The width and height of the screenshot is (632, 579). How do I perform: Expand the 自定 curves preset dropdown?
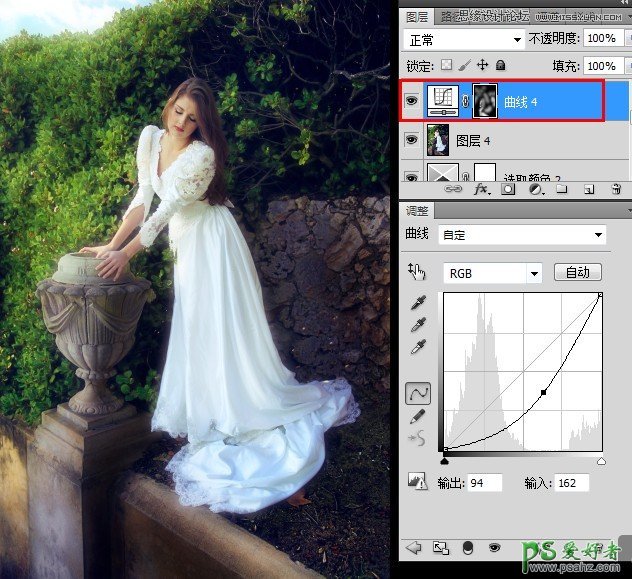(x=525, y=235)
